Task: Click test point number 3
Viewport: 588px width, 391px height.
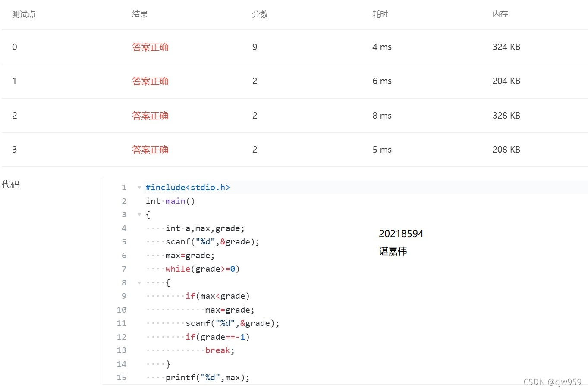Action: (15, 150)
